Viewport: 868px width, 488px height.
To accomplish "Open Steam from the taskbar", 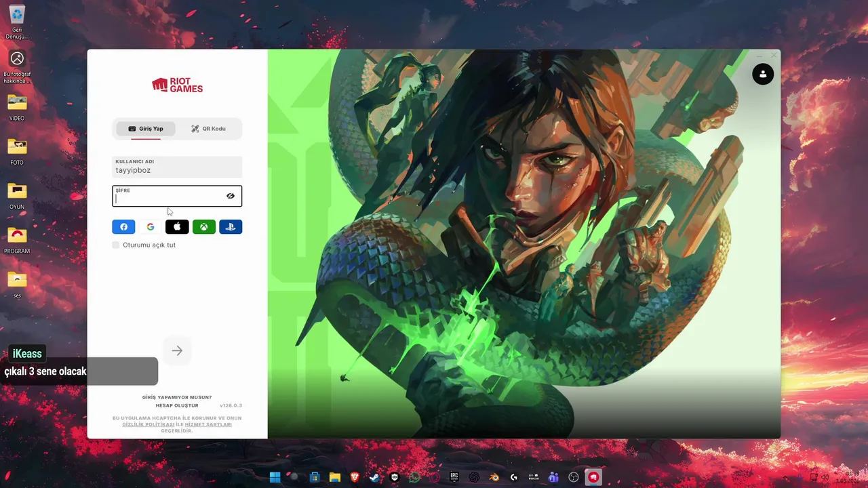I will pyautogui.click(x=374, y=477).
